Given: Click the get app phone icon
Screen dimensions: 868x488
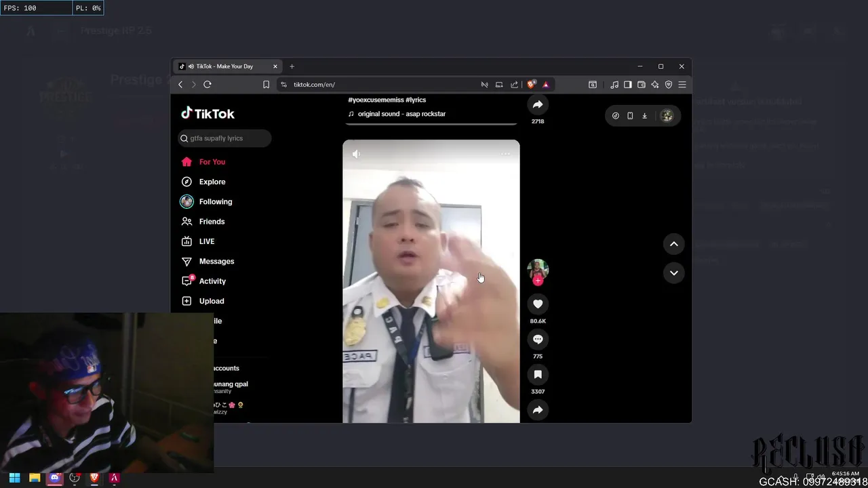Looking at the screenshot, I should coord(630,116).
